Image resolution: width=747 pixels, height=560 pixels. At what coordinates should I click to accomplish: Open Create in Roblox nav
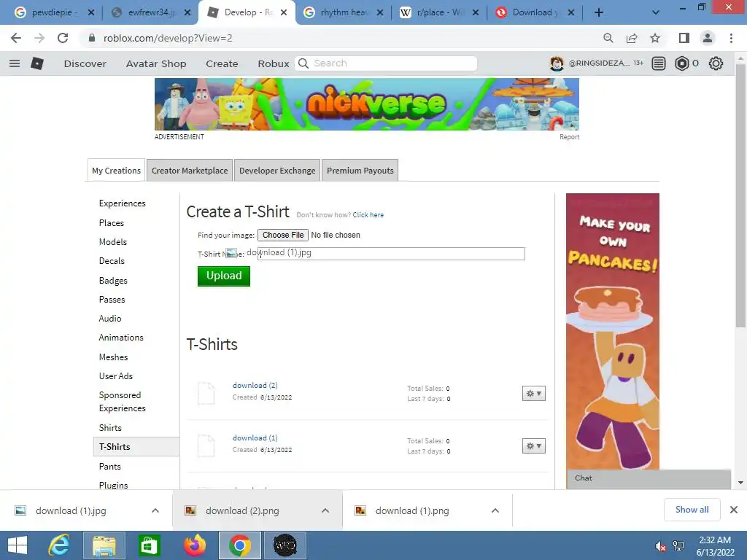[222, 63]
